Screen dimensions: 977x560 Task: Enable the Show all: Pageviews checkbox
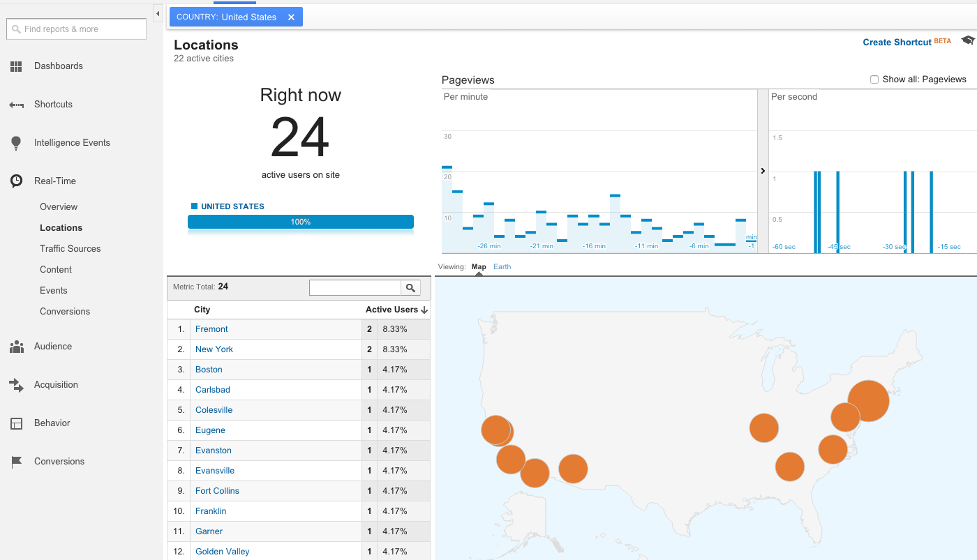(x=874, y=80)
